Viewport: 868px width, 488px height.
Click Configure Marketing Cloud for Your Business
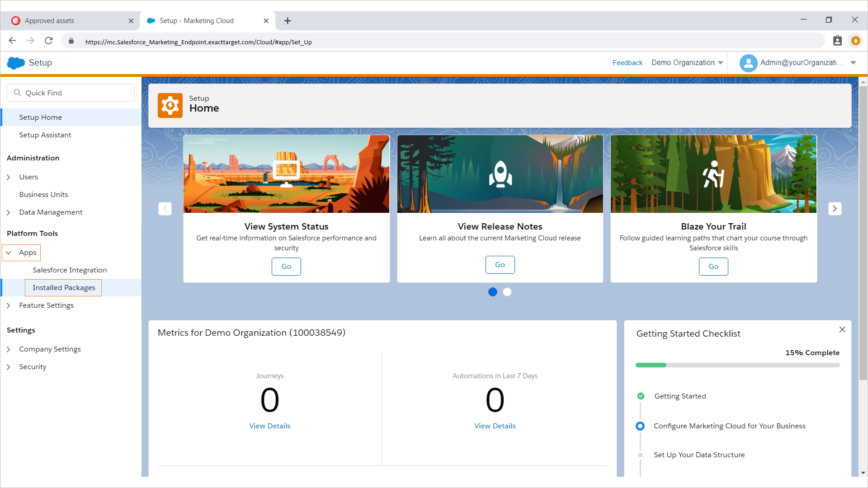(729, 426)
